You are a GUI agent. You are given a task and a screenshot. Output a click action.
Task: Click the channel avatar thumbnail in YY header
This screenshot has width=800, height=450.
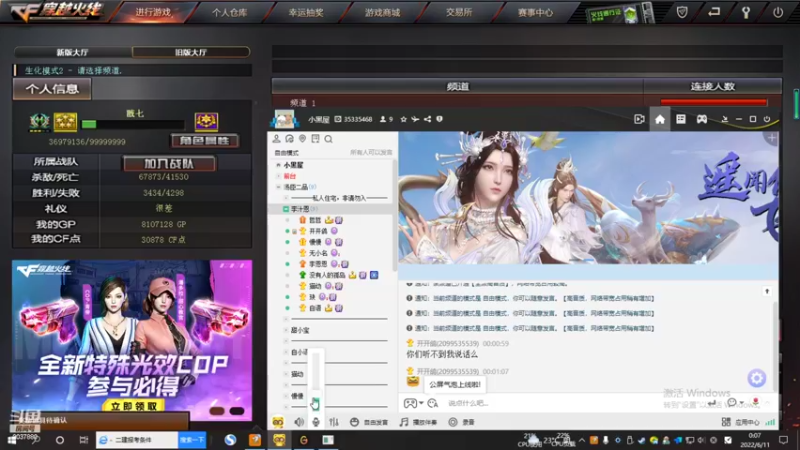[285, 119]
